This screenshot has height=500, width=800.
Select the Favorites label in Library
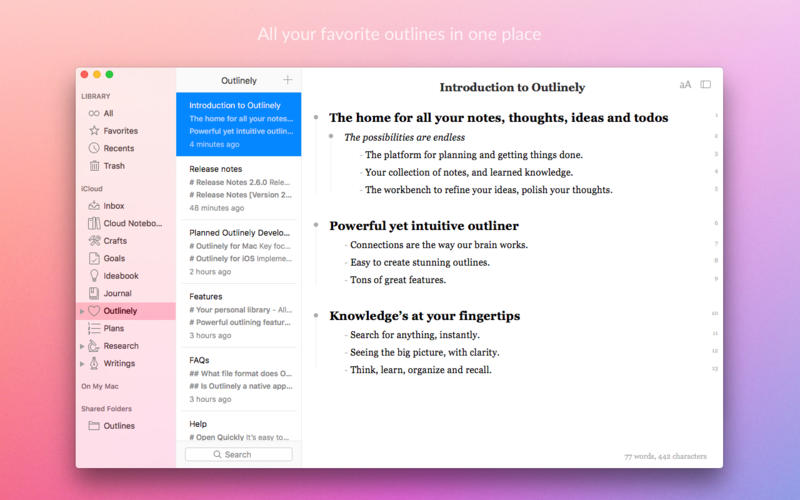[120, 131]
